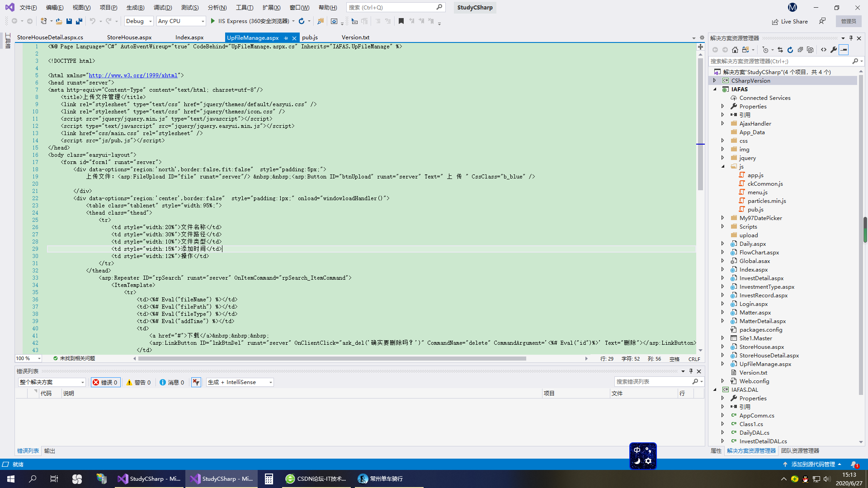Click 添加到源代码管理 in status bar
This screenshot has height=488, width=868.
tap(812, 464)
